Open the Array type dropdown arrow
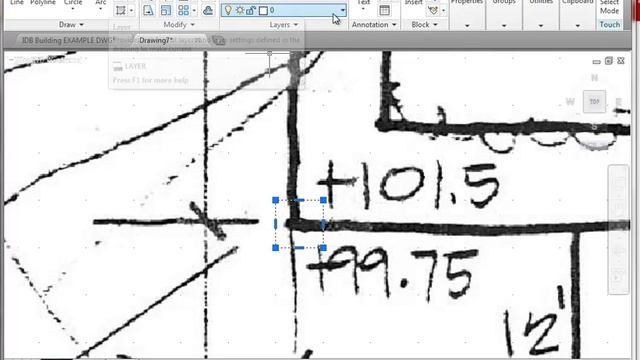 (x=194, y=10)
